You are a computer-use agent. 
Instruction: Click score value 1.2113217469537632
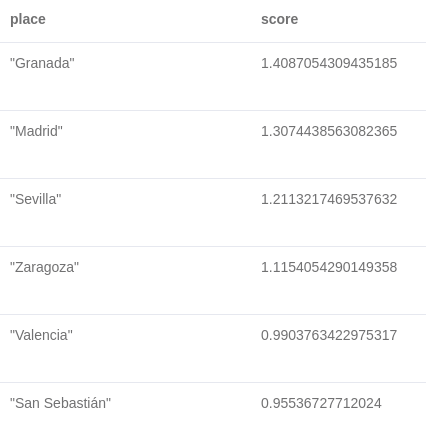pos(329,199)
